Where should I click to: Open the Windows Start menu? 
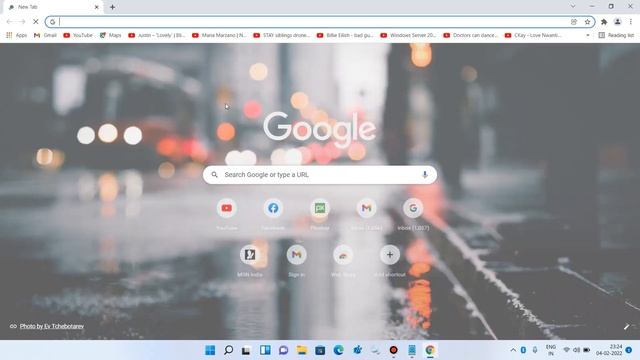coord(210,350)
